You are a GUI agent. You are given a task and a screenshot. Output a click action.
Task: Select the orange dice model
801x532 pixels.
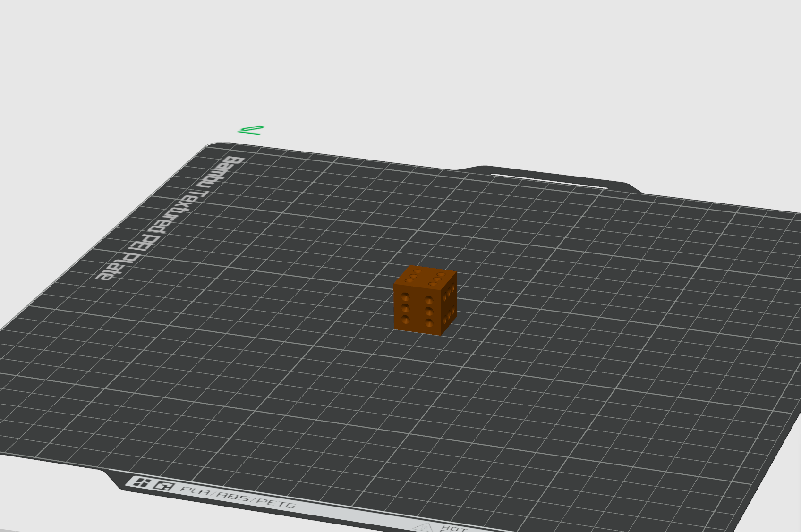[425, 301]
